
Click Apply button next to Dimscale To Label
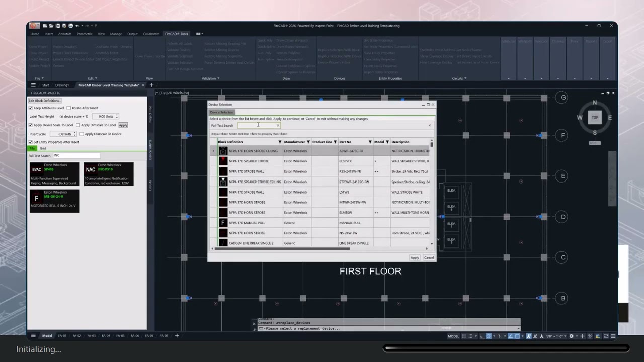coord(123,125)
